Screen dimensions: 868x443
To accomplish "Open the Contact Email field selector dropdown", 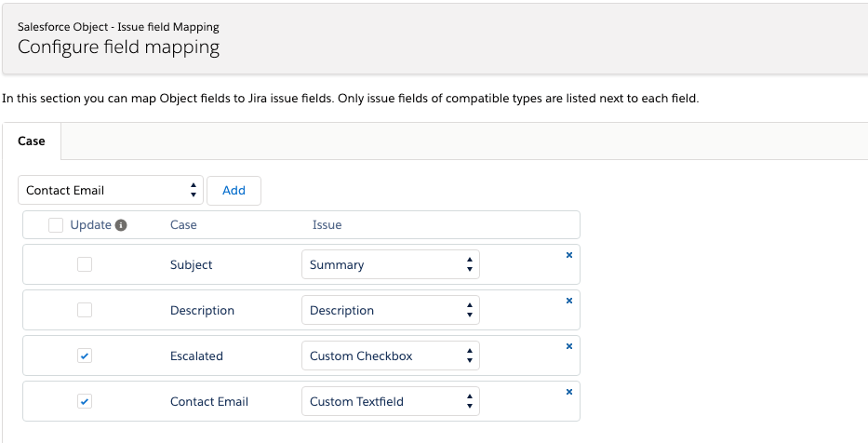I will (x=111, y=190).
